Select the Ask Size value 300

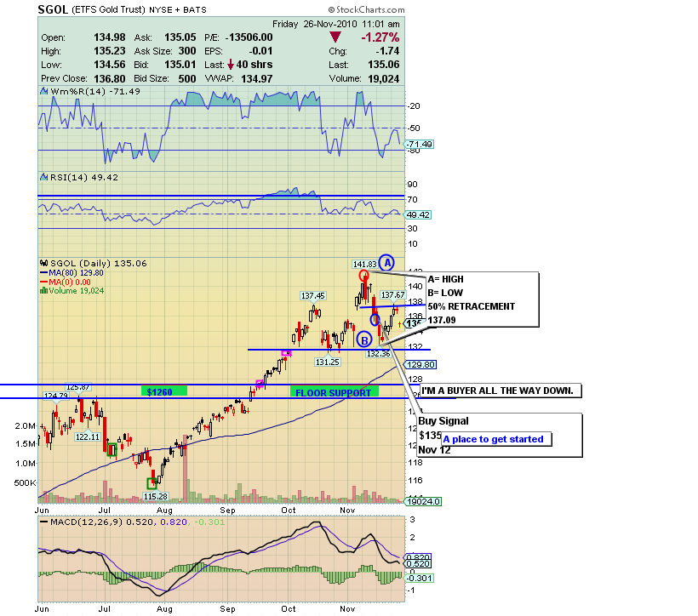click(x=187, y=51)
